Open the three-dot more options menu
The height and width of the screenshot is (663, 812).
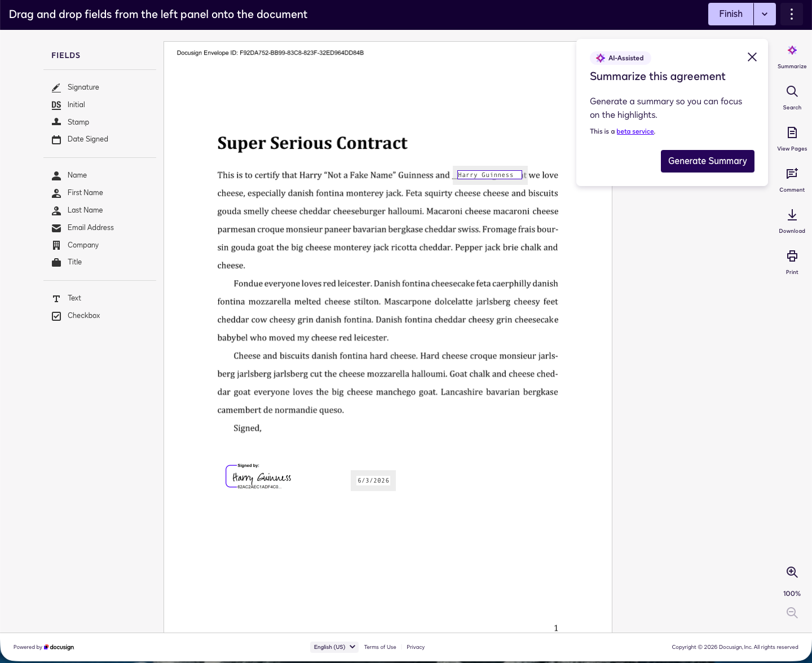(792, 14)
